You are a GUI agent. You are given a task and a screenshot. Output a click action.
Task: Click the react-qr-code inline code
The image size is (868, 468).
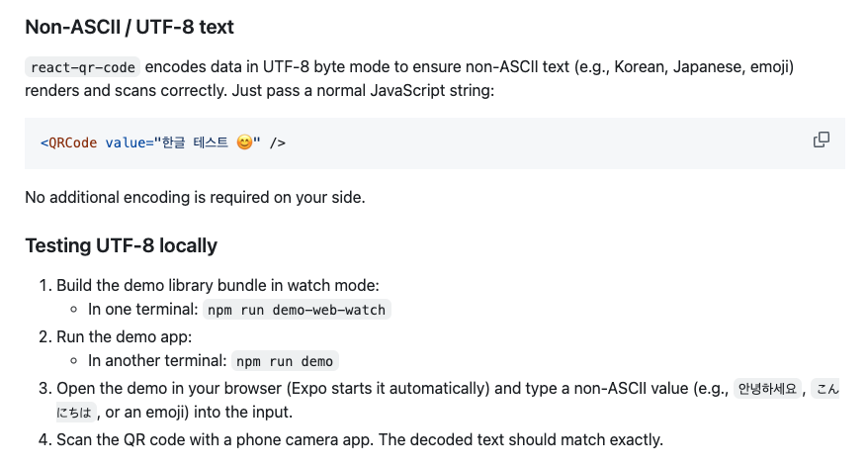[83, 67]
